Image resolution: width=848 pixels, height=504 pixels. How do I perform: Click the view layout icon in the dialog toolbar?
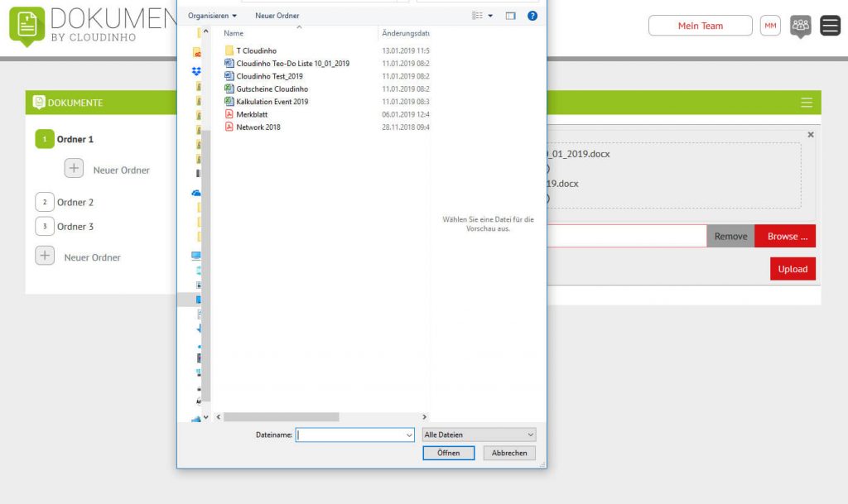tap(477, 16)
